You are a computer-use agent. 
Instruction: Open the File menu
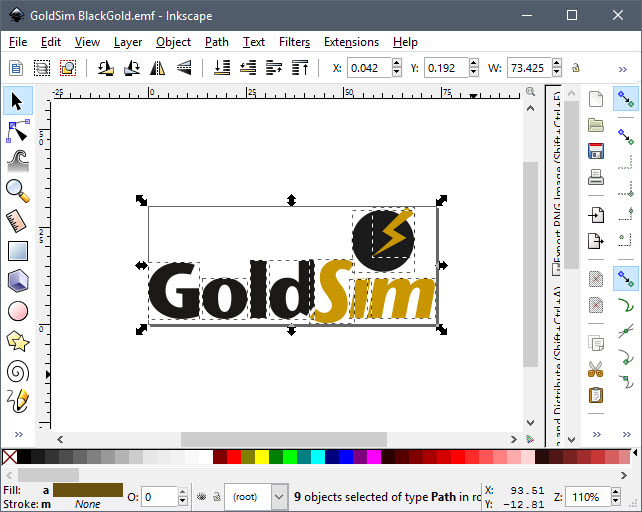[18, 42]
